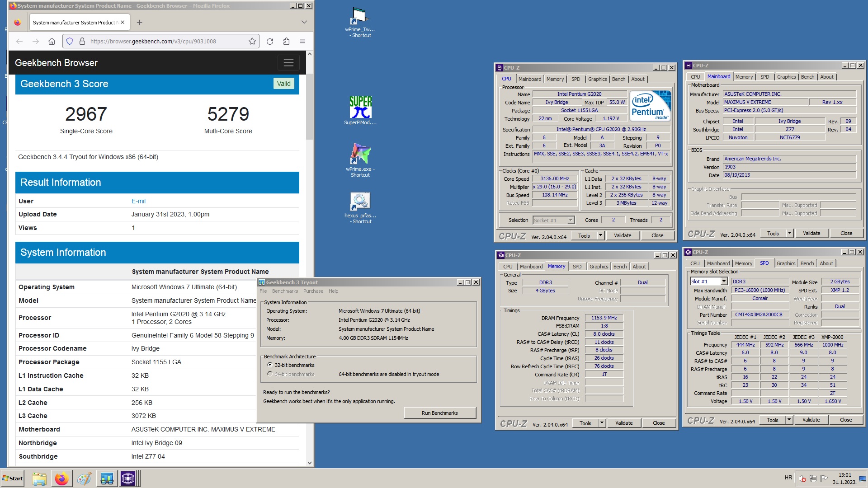
Task: Click HR language indicator in tray
Action: 788,478
